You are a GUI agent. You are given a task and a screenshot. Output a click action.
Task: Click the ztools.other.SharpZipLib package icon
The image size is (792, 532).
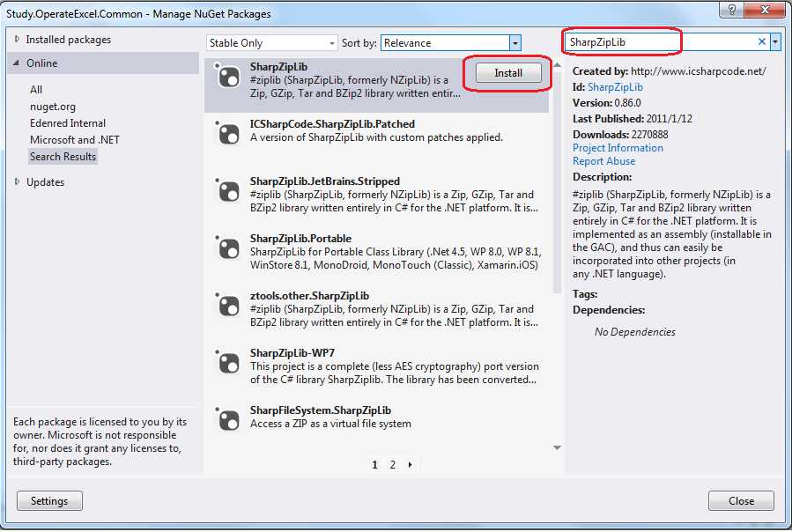[x=228, y=306]
